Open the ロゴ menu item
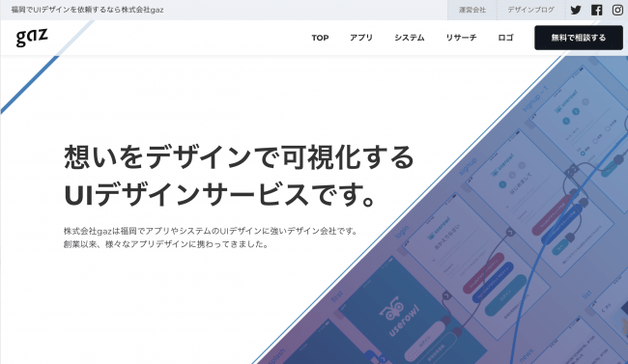Viewport: 628px width, 364px height. coord(505,38)
